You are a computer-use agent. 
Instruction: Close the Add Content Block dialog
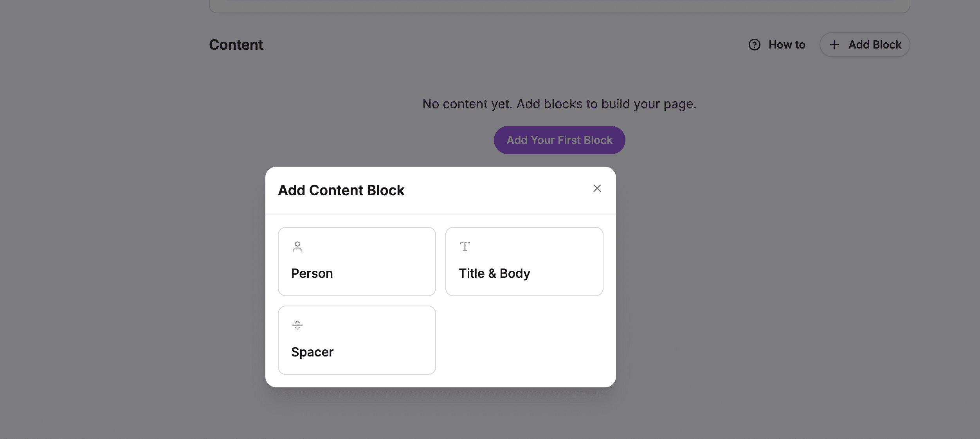(597, 188)
